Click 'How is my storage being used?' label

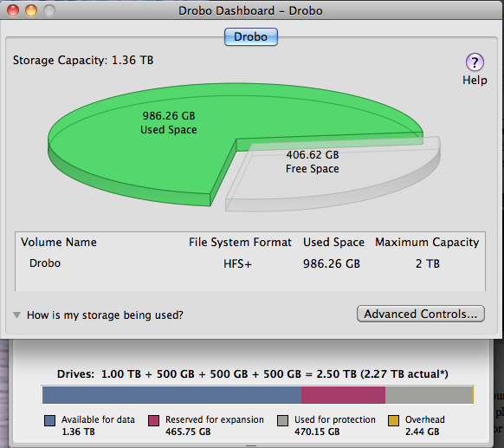[105, 315]
